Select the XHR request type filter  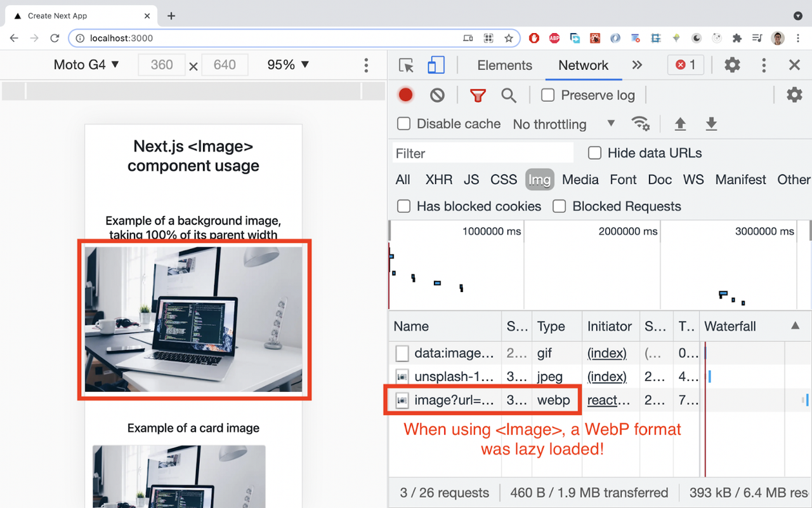[x=439, y=180]
